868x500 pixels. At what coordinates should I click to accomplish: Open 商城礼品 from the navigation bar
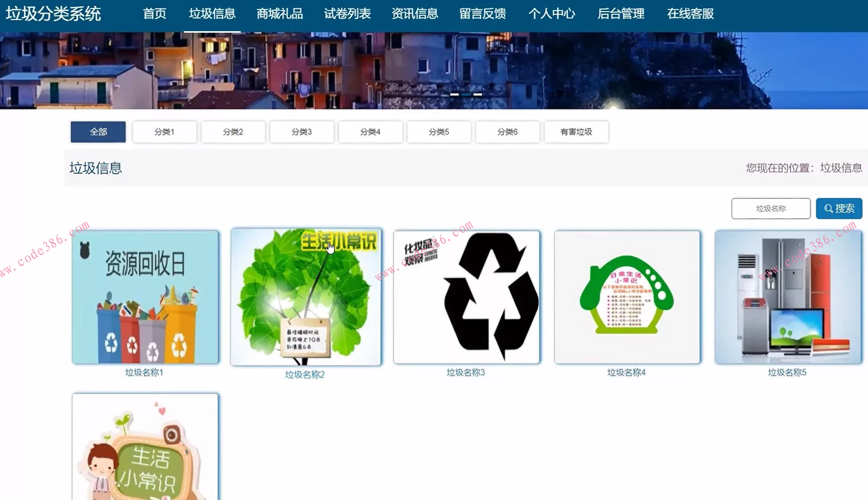tap(280, 14)
